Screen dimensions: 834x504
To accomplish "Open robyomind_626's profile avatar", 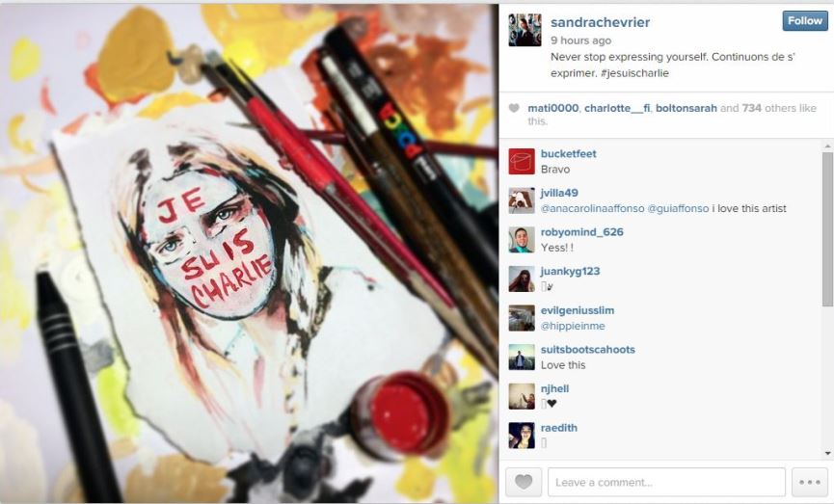I will [x=522, y=240].
